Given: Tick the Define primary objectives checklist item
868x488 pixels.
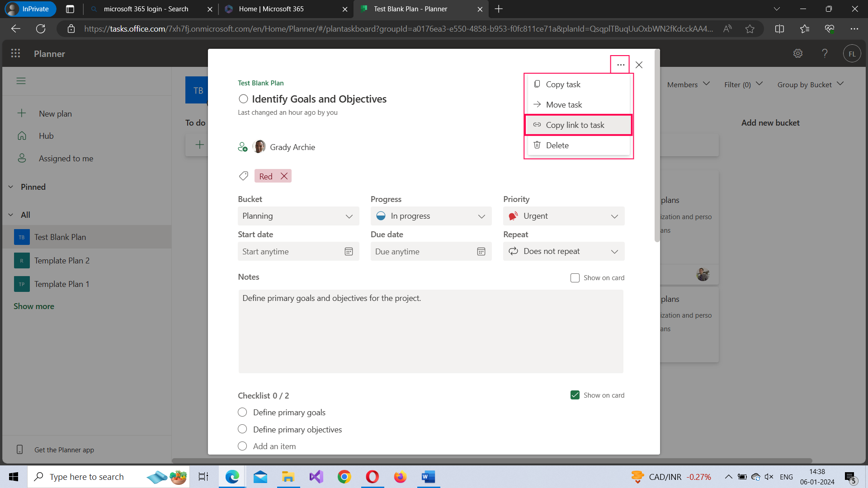Looking at the screenshot, I should (x=242, y=429).
